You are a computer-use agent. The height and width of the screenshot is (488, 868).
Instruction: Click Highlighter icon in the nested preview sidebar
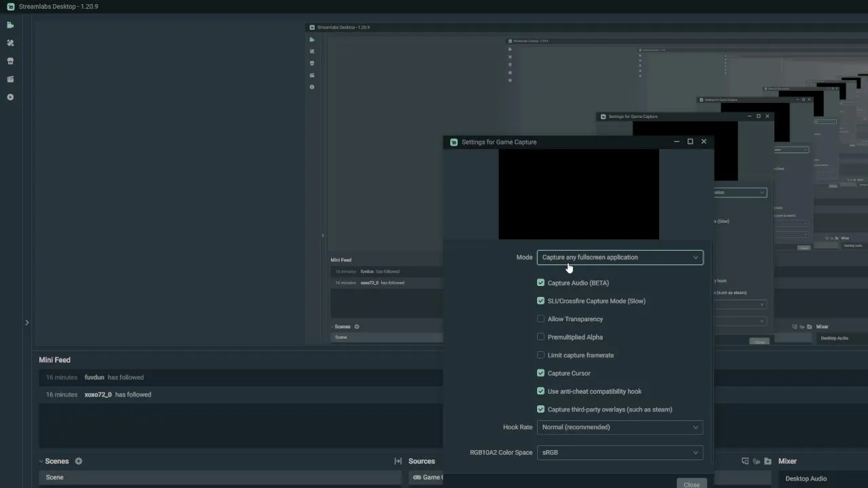click(312, 75)
